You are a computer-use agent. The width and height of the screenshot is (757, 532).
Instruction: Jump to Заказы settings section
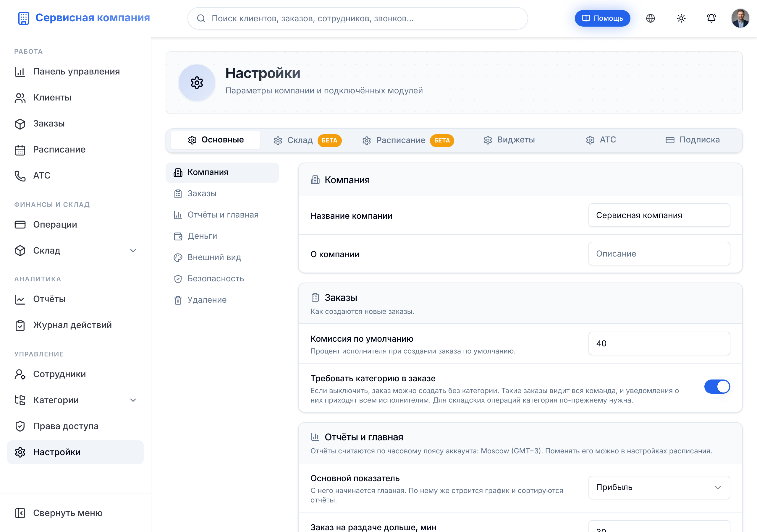click(x=222, y=194)
